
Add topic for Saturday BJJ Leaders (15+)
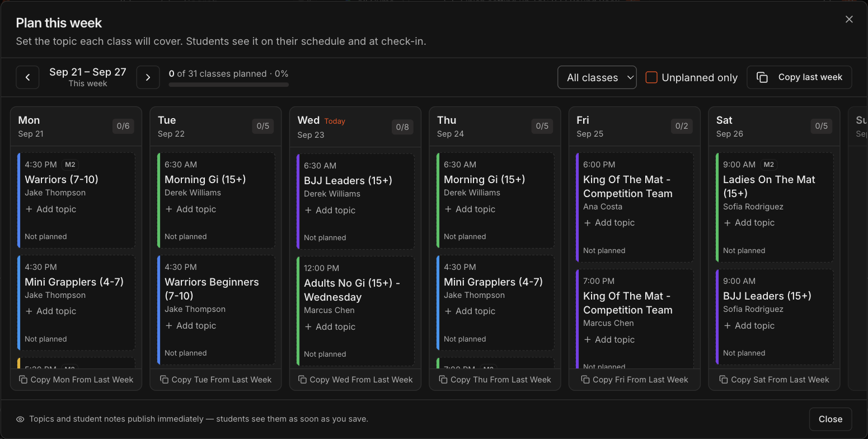pyautogui.click(x=749, y=325)
